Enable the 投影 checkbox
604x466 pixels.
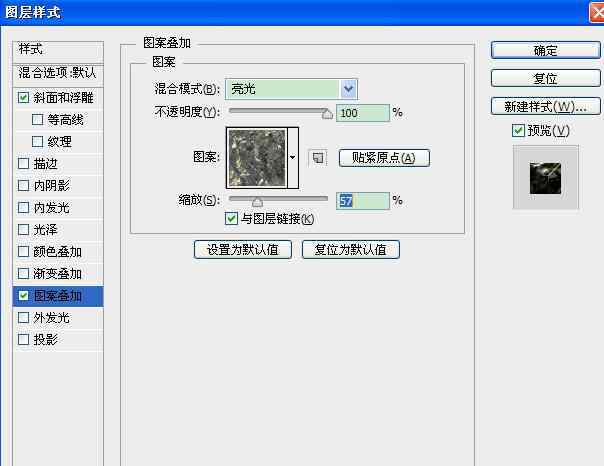click(23, 339)
